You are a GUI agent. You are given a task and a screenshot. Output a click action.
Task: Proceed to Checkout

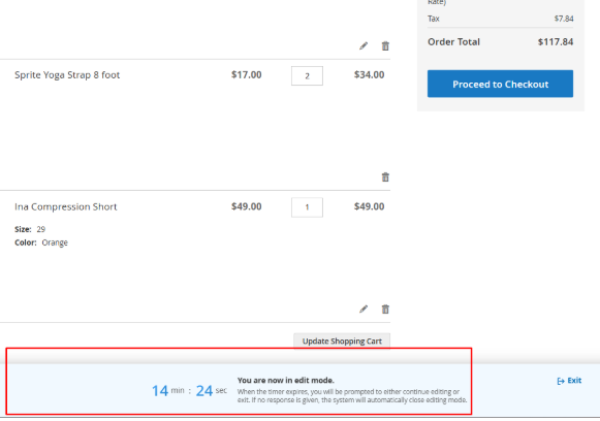[500, 84]
